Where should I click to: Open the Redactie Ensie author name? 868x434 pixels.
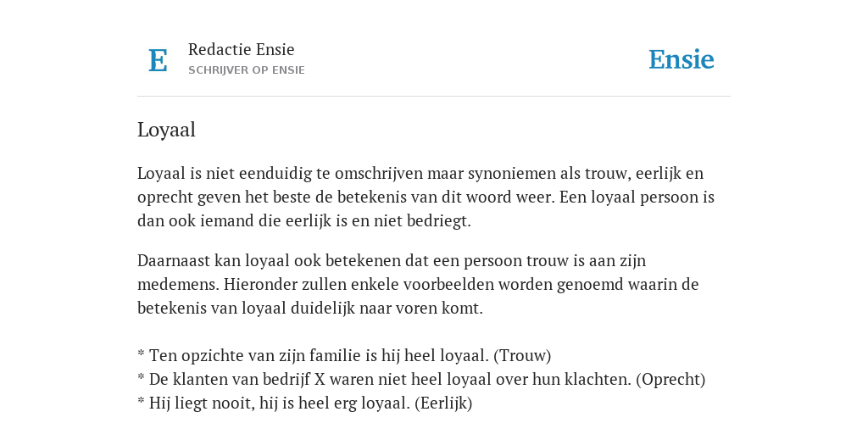(x=242, y=49)
